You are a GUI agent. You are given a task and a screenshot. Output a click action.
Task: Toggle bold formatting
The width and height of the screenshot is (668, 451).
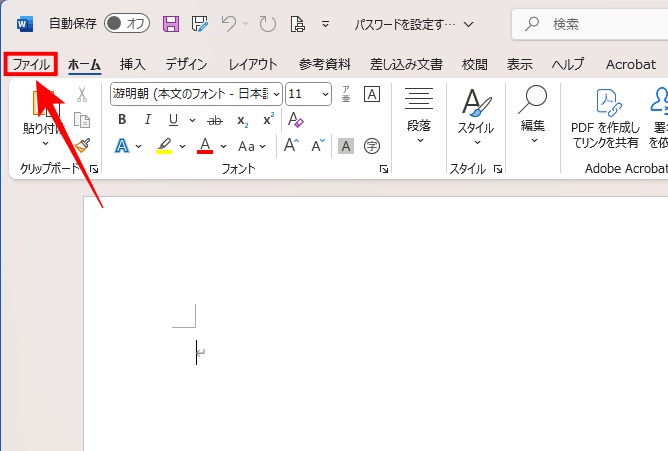[x=122, y=120]
